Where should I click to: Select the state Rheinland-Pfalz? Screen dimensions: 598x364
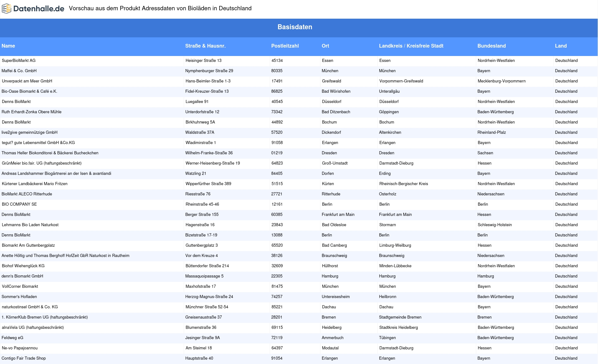coord(492,133)
